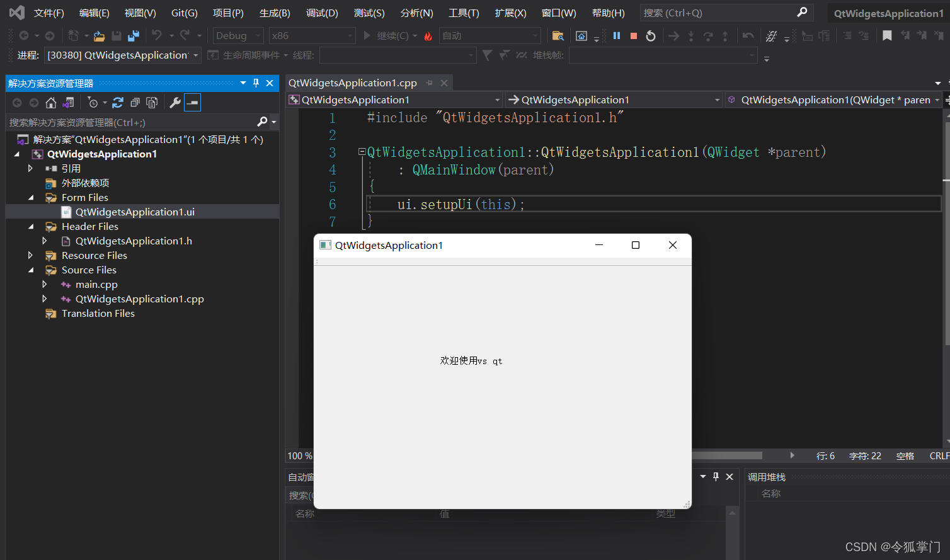950x560 pixels.
Task: Click the Step Over arrow icon
Action: click(x=708, y=36)
